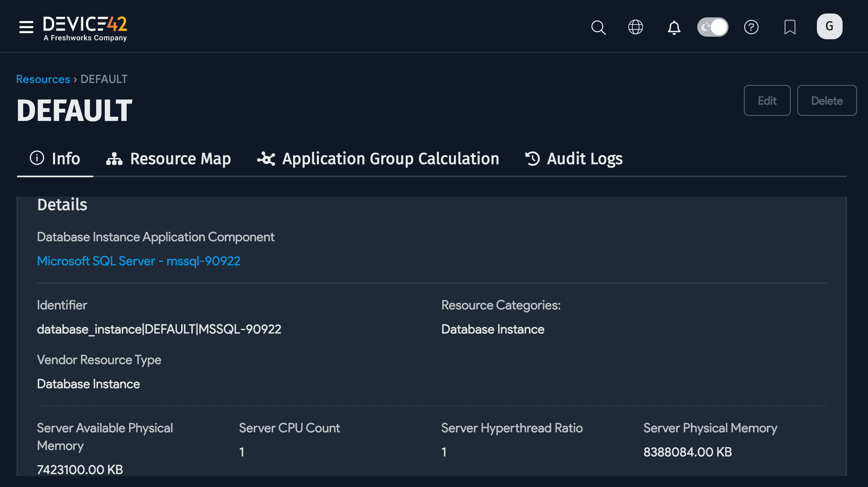
Task: Toggle dark mode switch in the header
Action: pyautogui.click(x=713, y=27)
